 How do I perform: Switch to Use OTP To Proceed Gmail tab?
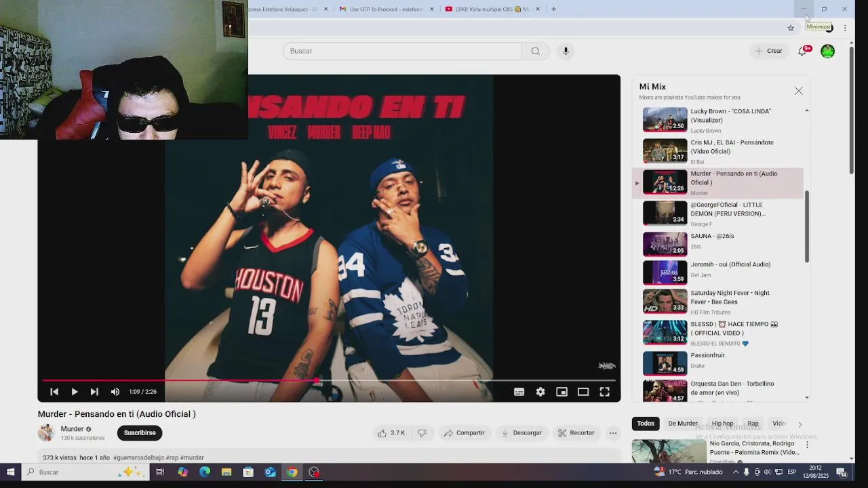387,9
